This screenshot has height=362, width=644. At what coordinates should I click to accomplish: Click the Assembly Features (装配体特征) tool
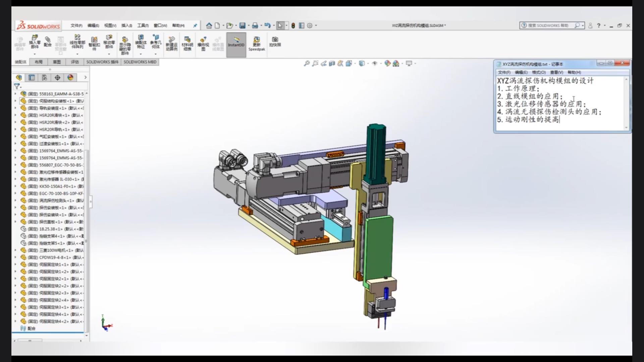coord(141,42)
